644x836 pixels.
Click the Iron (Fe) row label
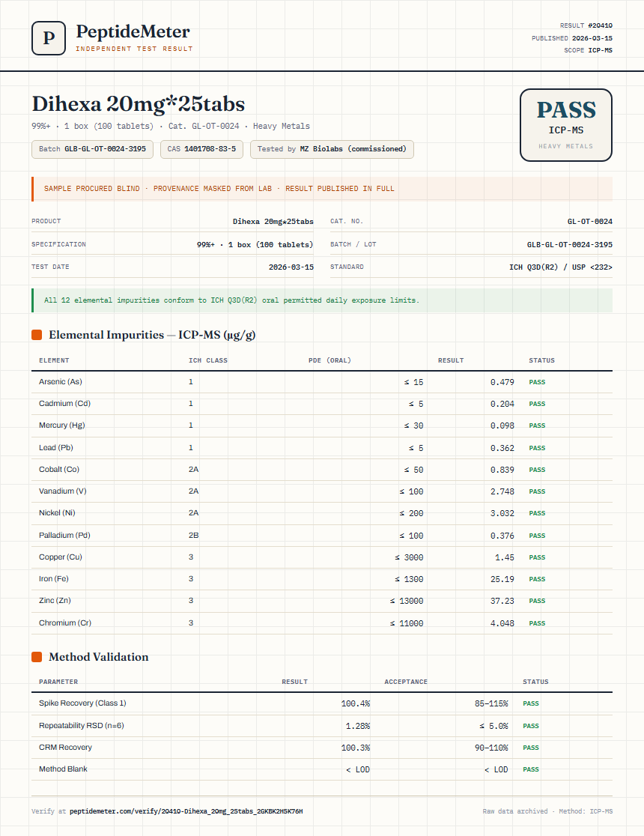53,579
